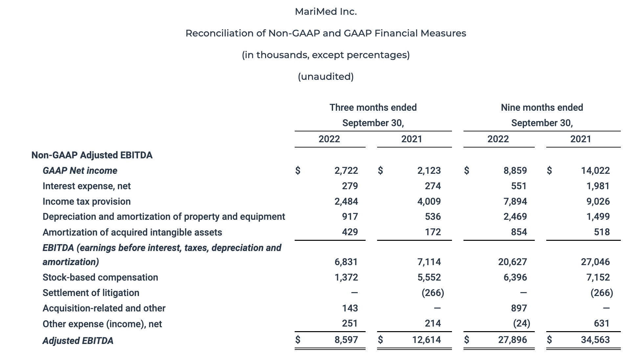Click the 14,022 net income value
Screen dimensions: 632x364
[595, 171]
